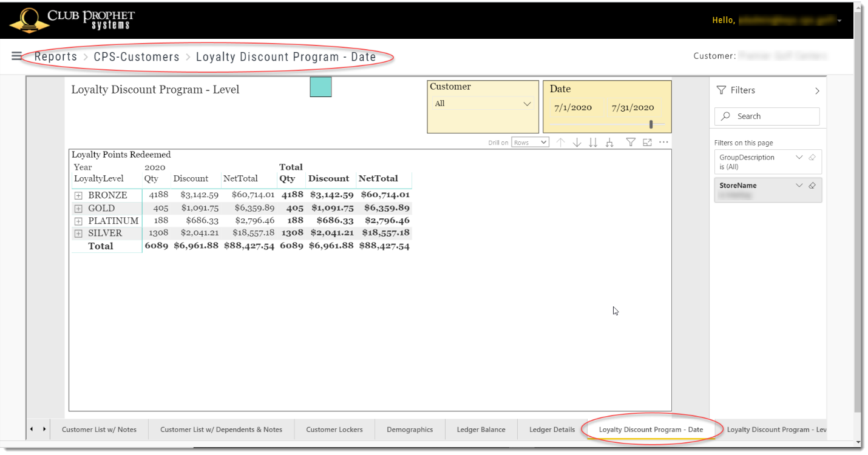
Task: Expand the GOLD loyalty level row
Action: pos(78,208)
